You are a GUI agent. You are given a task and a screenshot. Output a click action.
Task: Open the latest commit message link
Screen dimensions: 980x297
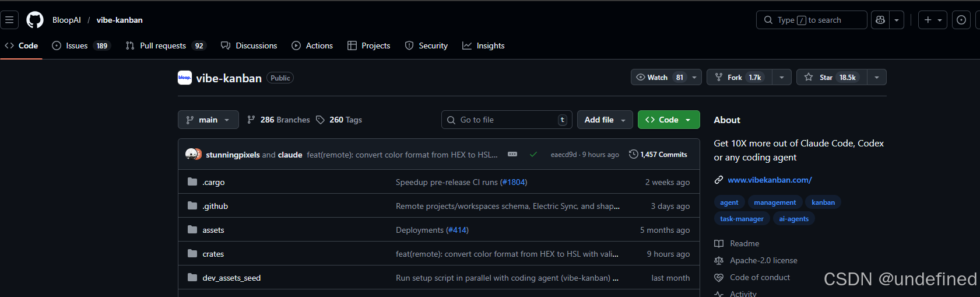click(x=402, y=155)
